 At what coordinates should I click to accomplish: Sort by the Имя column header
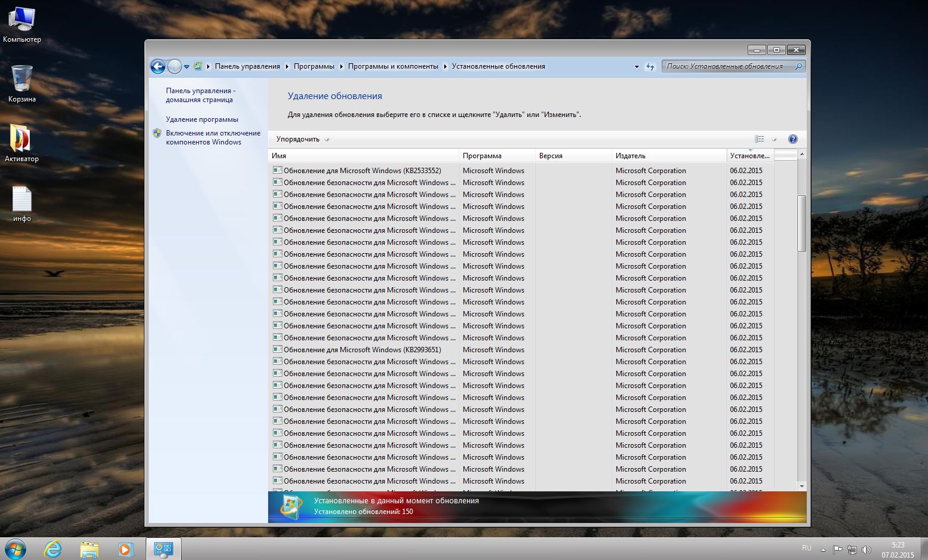(364, 156)
